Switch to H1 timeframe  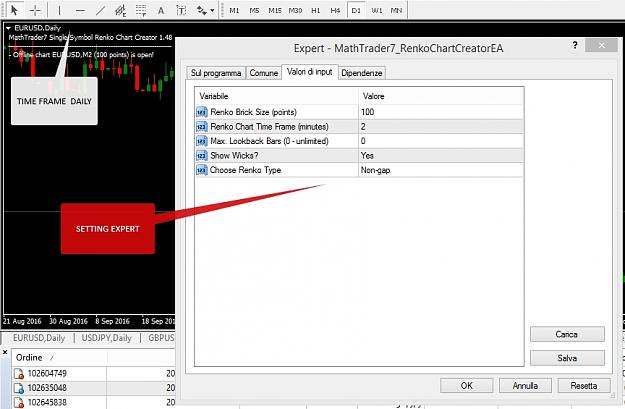click(x=316, y=10)
